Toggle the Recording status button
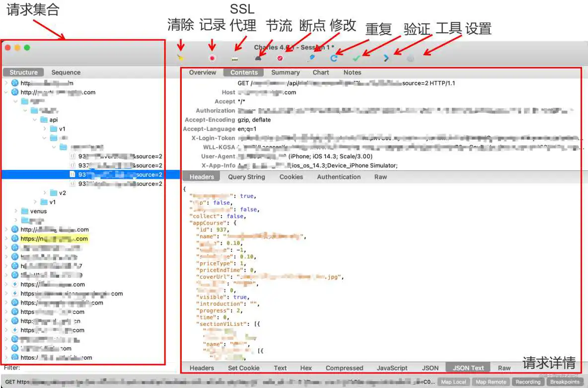The width and height of the screenshot is (588, 388). (x=527, y=382)
